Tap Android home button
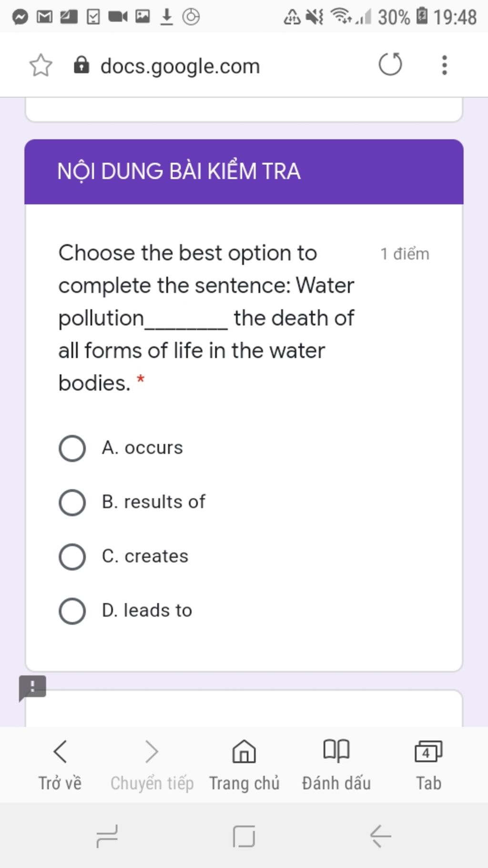 pos(244,836)
